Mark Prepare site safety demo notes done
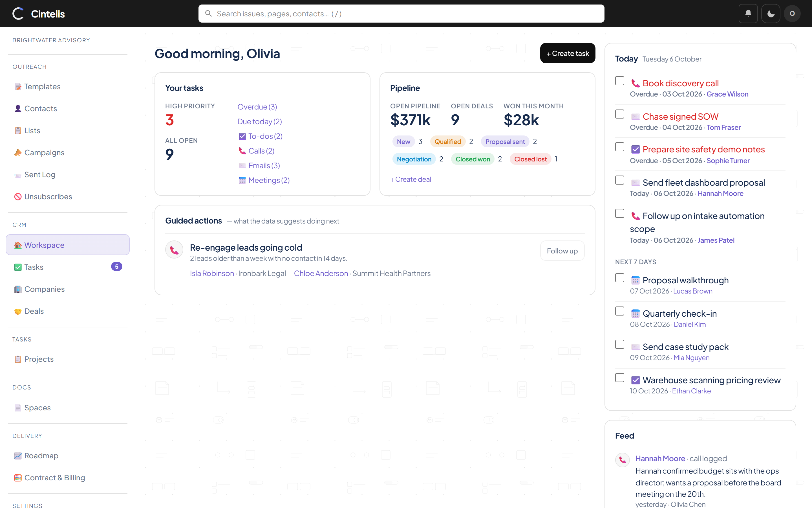 pos(619,147)
